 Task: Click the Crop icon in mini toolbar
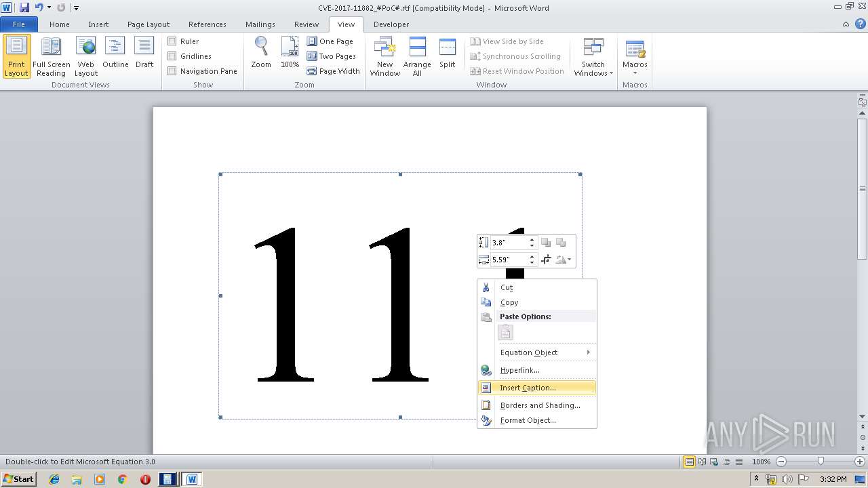tap(546, 260)
